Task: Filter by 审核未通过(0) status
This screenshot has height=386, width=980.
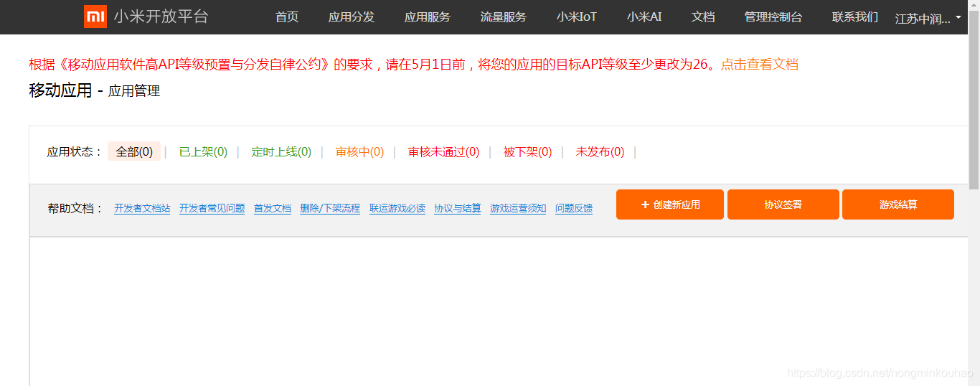Action: click(x=443, y=152)
